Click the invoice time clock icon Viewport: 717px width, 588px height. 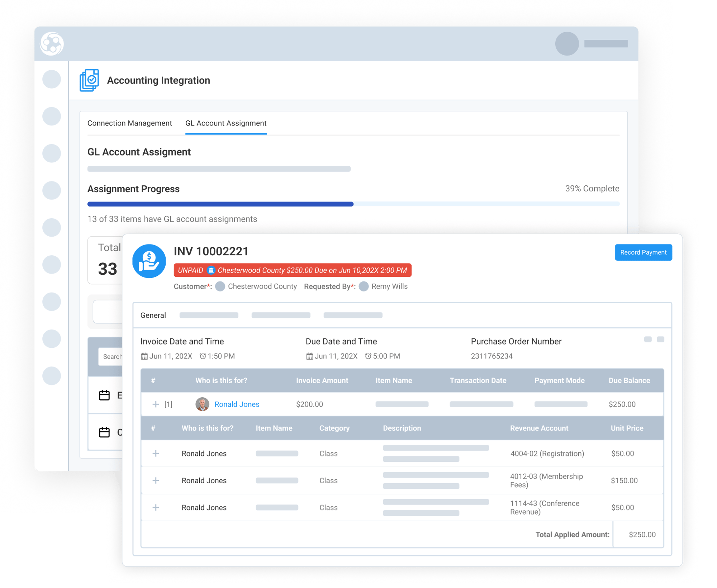click(203, 356)
